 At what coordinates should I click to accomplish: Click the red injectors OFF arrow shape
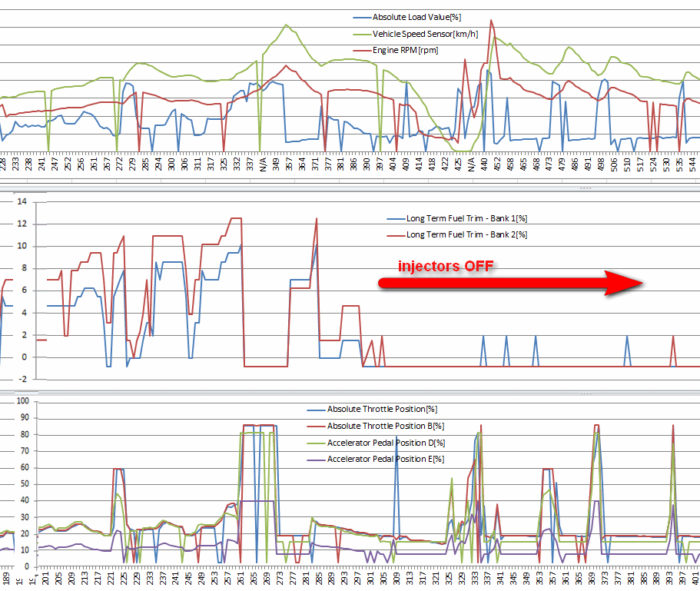pos(510,283)
